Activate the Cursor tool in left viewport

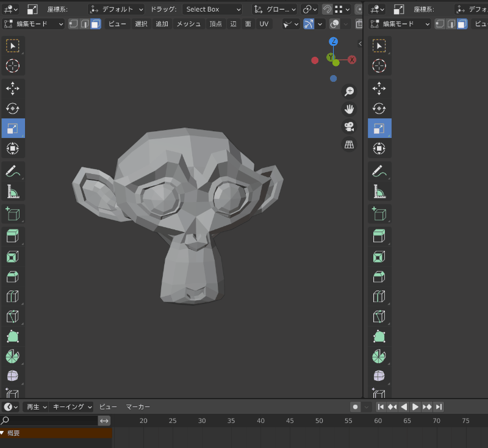click(13, 66)
